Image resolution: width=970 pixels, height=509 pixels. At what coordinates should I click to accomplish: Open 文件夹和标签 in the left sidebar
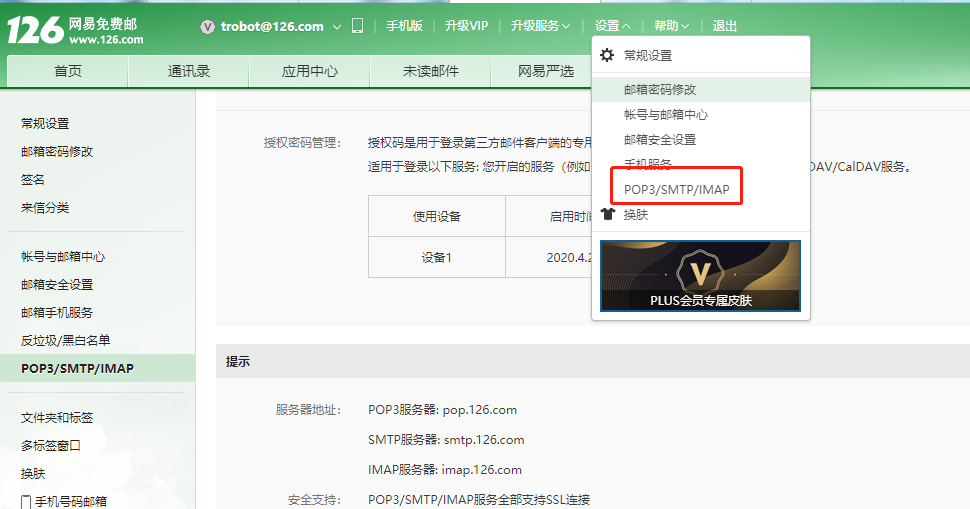point(57,417)
